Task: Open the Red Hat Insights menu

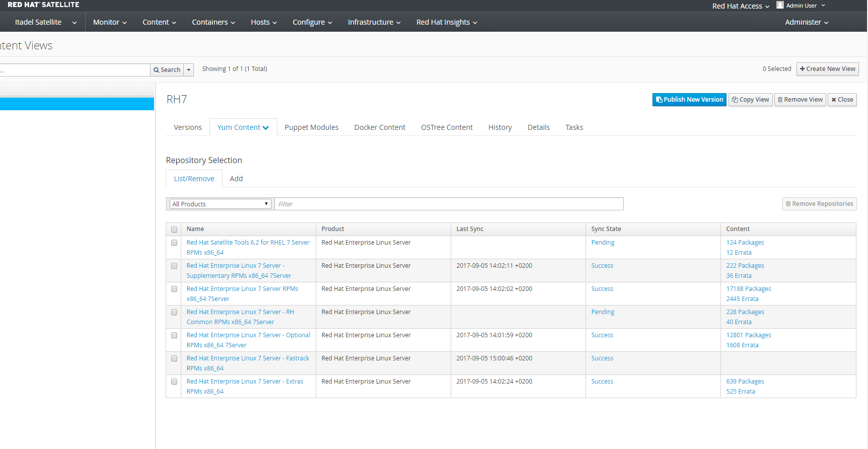Action: (447, 22)
